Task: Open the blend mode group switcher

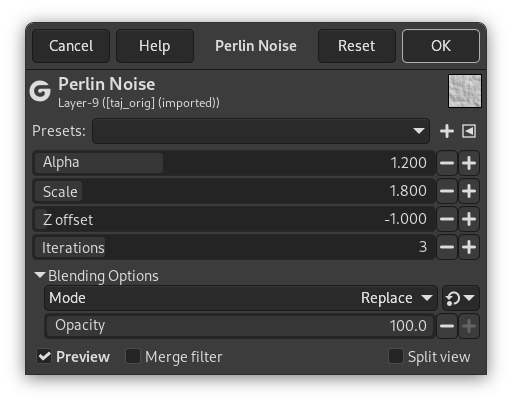Action: point(461,298)
